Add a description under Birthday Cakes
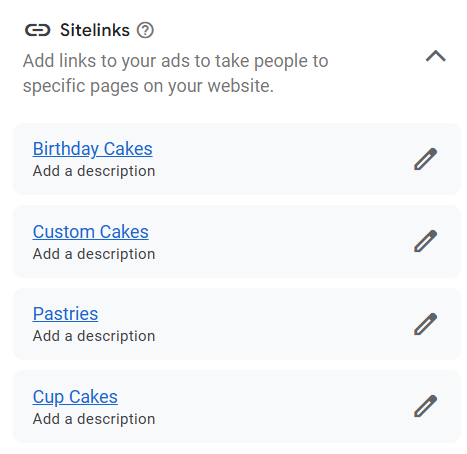 tap(94, 171)
